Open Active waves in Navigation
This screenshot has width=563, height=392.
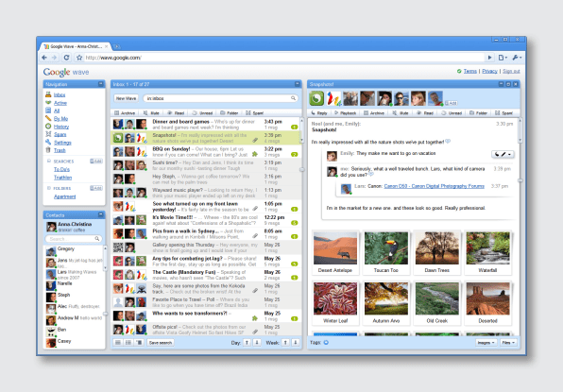tap(60, 103)
